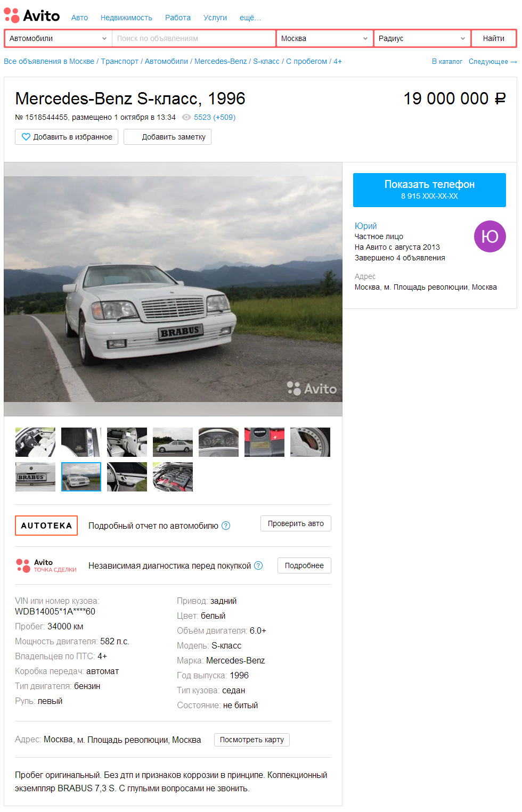This screenshot has height=812, width=522.
Task: Click Проверить авто button
Action: point(296,523)
